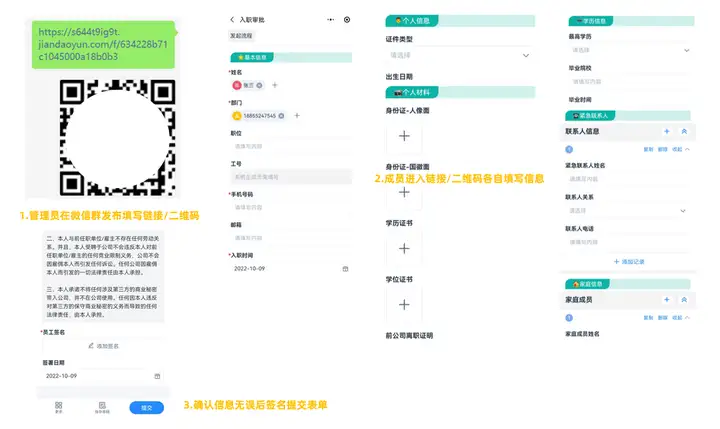Upload image for 学历证书
720x429 pixels.
(x=404, y=248)
